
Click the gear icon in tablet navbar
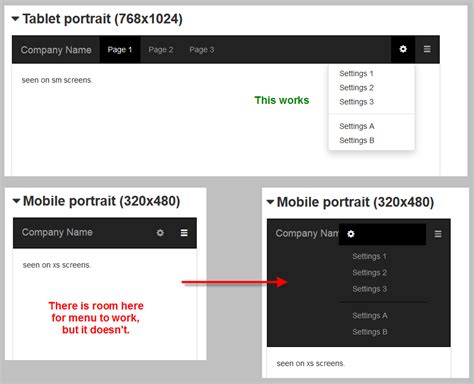[x=403, y=49]
